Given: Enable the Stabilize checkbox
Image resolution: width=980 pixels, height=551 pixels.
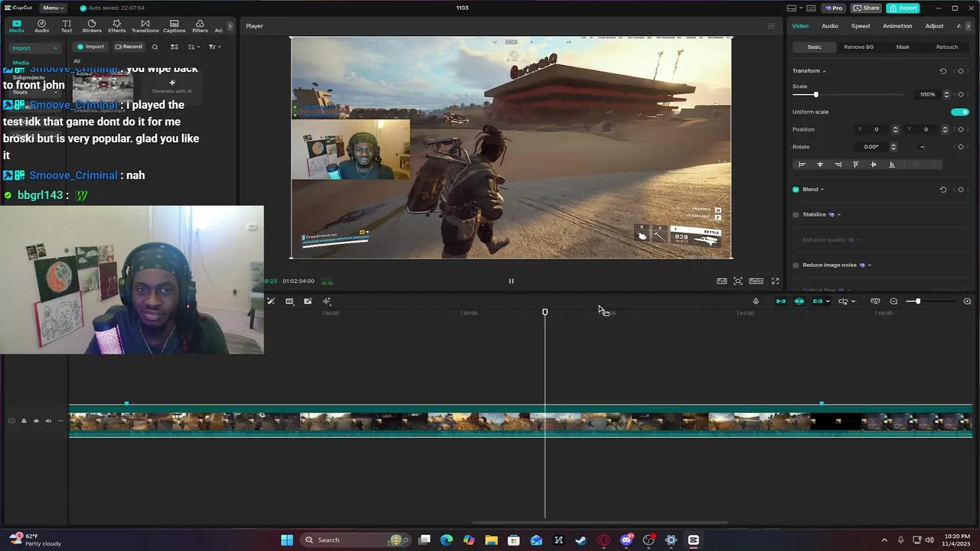Looking at the screenshot, I should [795, 214].
